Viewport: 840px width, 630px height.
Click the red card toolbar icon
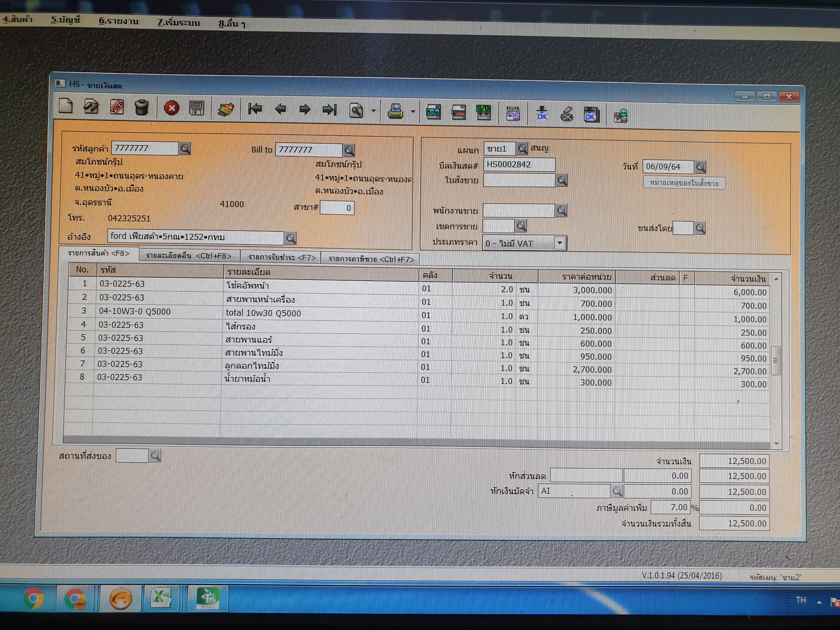coord(459,113)
